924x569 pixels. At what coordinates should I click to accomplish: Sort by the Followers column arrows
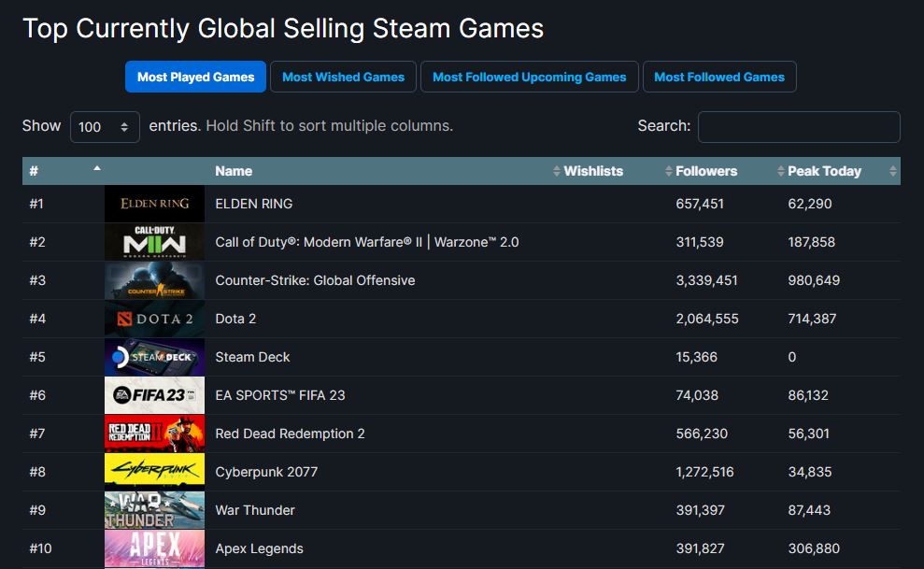coord(781,171)
